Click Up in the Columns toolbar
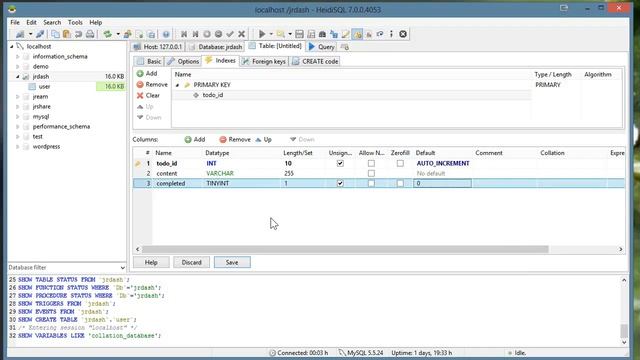Screen dimensions: 640x360 pyautogui.click(x=264, y=140)
